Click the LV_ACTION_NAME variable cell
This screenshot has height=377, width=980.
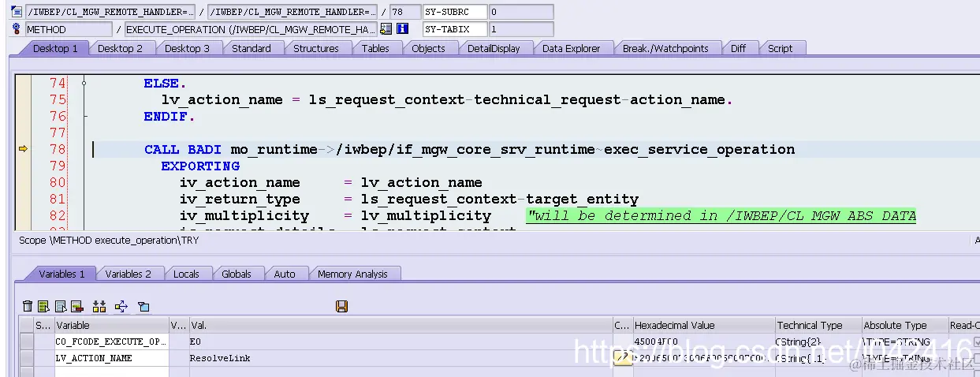111,358
